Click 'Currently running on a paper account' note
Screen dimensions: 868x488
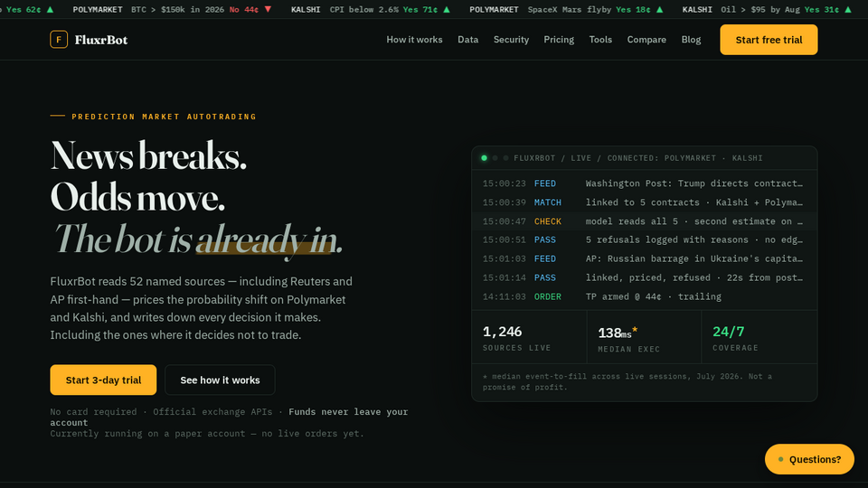click(x=207, y=433)
